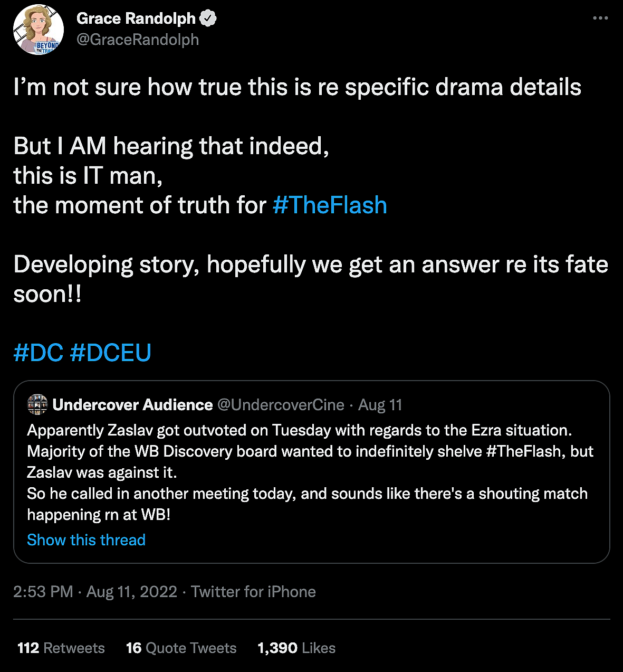This screenshot has height=672, width=623.
Task: Open the three-dot more options menu
Action: [600, 18]
